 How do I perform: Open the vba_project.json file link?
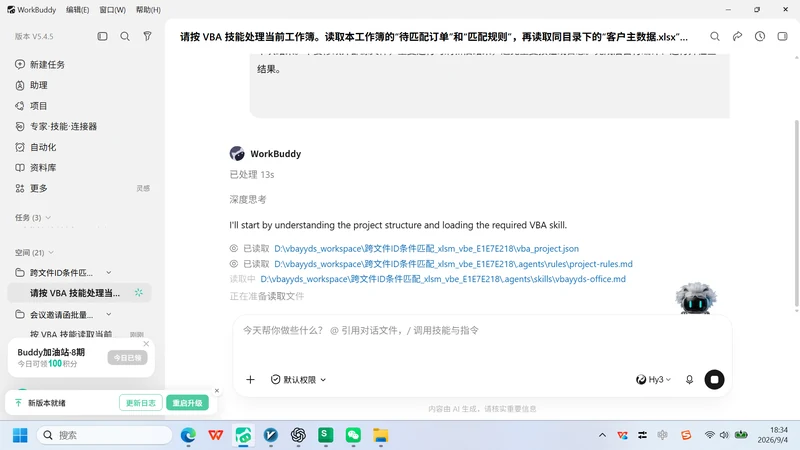coord(427,248)
